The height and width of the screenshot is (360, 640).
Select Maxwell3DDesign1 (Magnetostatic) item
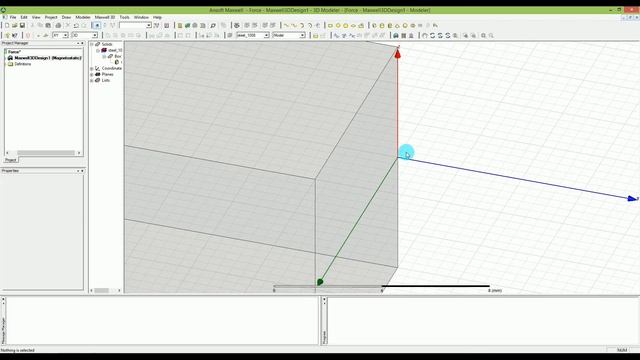tap(48, 58)
